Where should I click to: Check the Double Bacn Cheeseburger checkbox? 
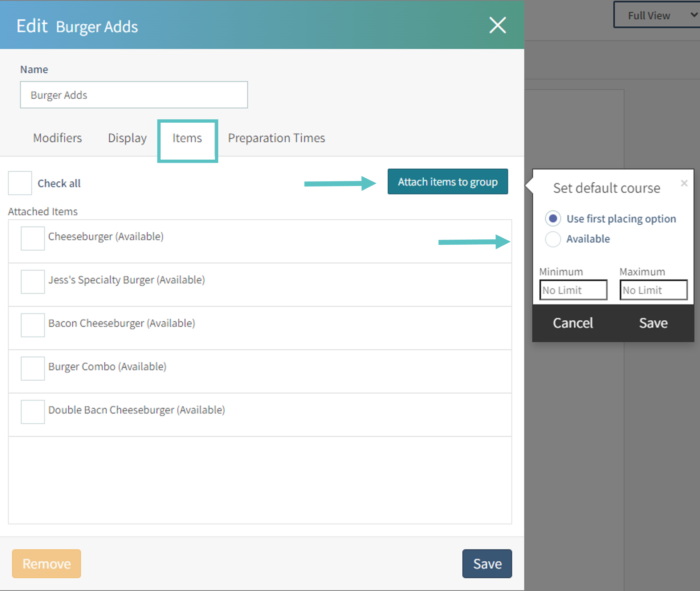[33, 412]
